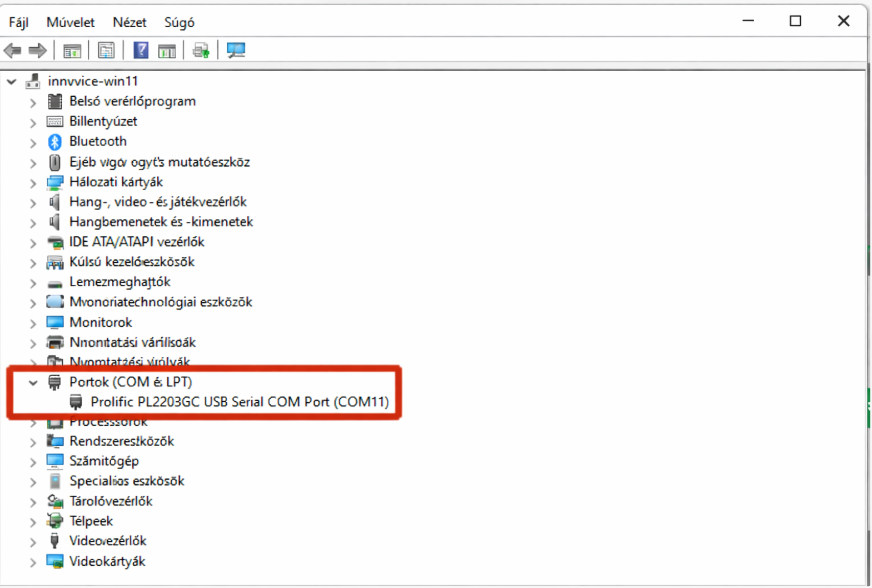Image resolution: width=872 pixels, height=588 pixels.
Task: Click the Properties sheet toolbar icon
Action: pos(106,51)
